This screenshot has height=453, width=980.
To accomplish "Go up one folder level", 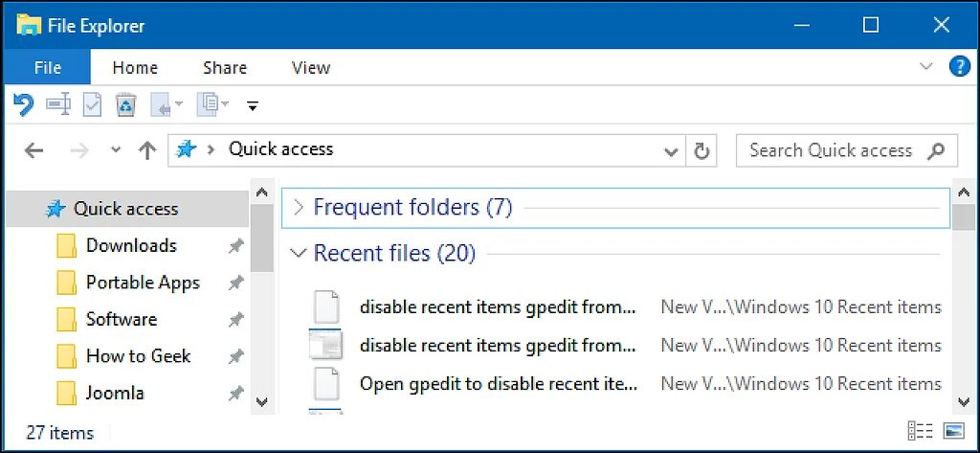I will [x=146, y=150].
